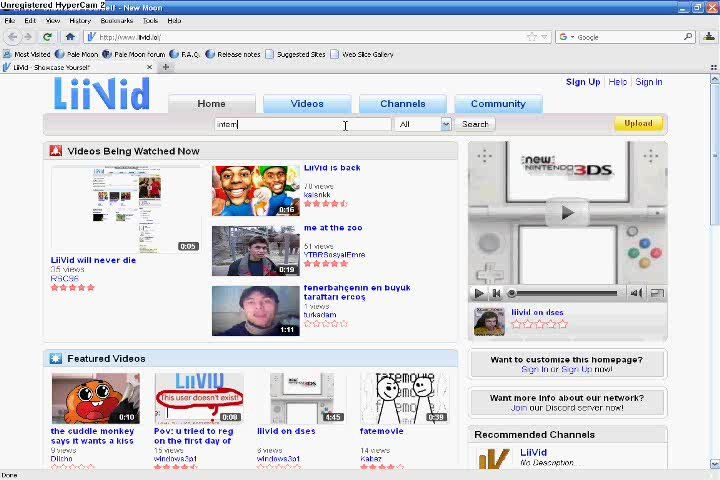This screenshot has height=480, width=720.
Task: Rate 'liivid on dses' with the stars
Action: (x=540, y=324)
